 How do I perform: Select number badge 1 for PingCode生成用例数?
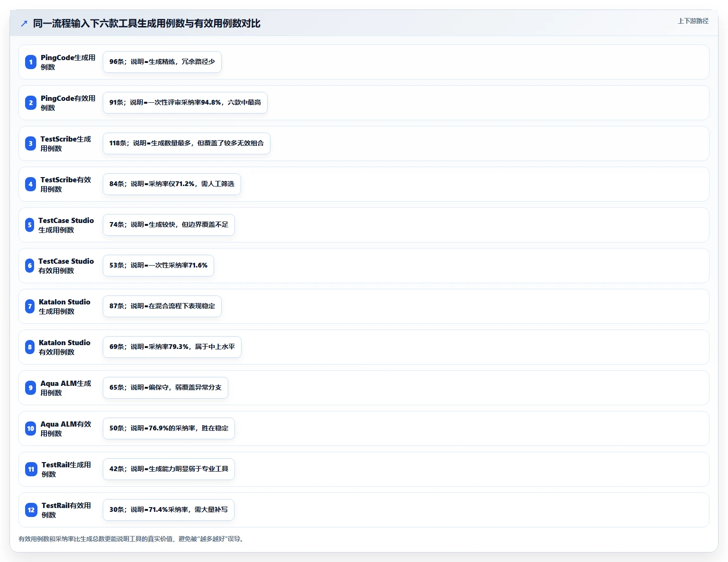click(31, 62)
